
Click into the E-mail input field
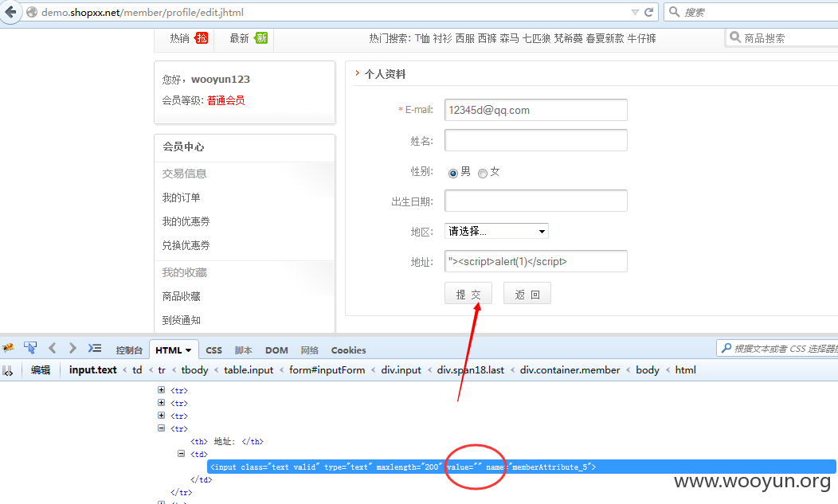[536, 110]
